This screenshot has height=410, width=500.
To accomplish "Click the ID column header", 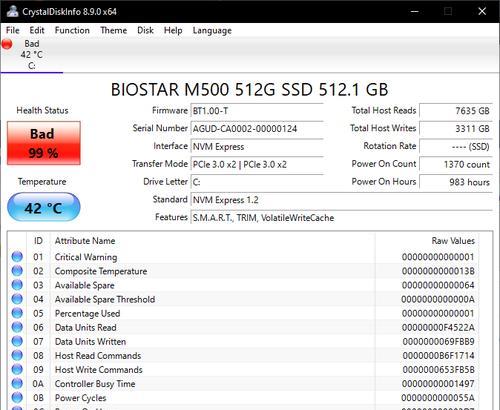I will (x=38, y=241).
